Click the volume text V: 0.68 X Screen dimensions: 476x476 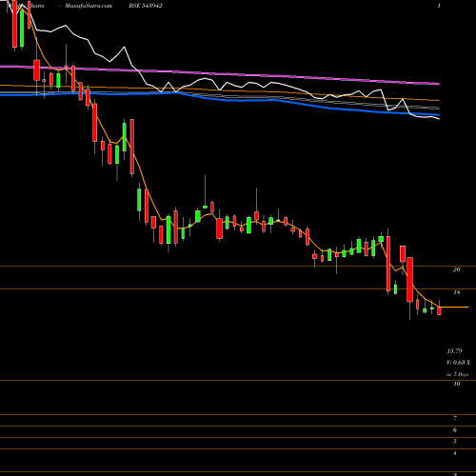pos(459,363)
